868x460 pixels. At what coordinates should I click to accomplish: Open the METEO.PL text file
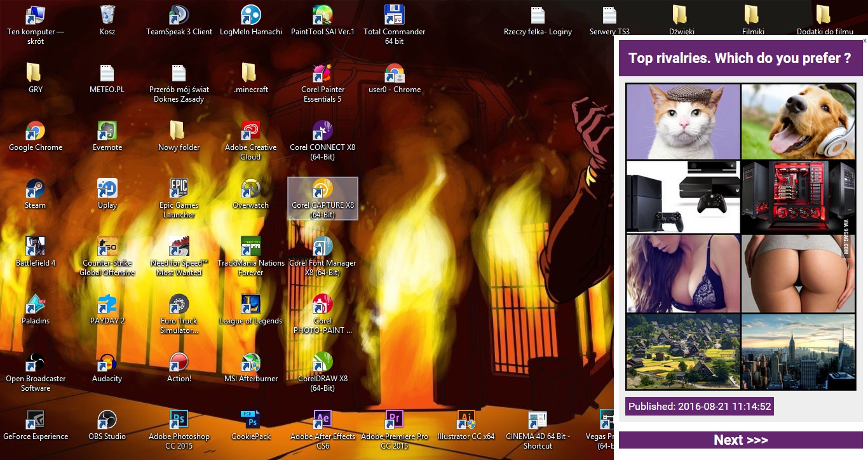click(x=107, y=74)
